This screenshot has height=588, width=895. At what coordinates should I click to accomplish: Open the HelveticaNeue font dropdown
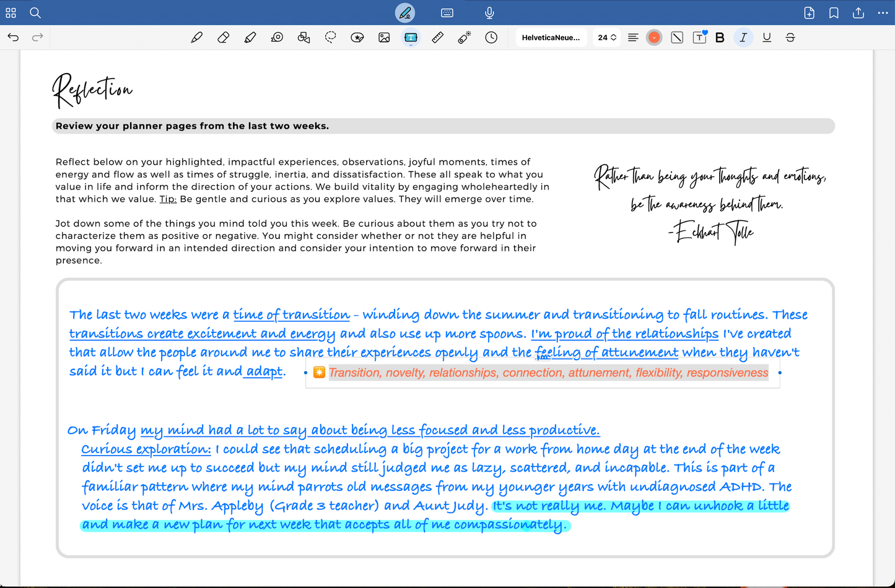551,38
